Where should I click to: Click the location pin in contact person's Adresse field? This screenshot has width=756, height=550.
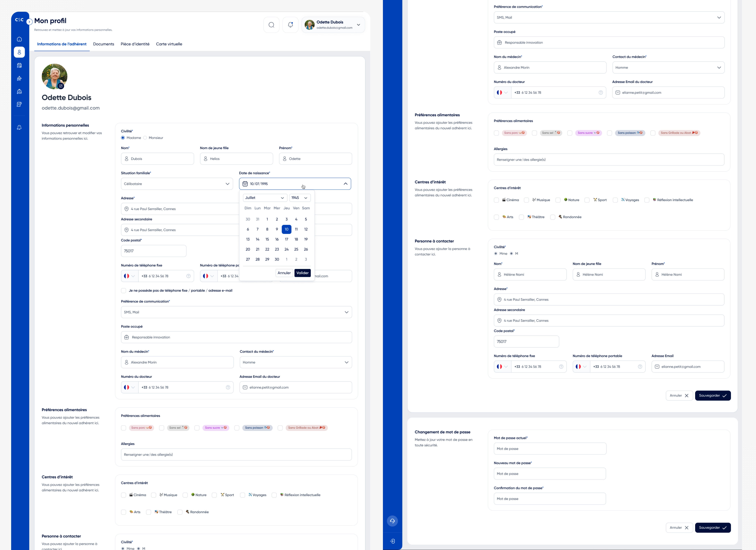tap(499, 300)
